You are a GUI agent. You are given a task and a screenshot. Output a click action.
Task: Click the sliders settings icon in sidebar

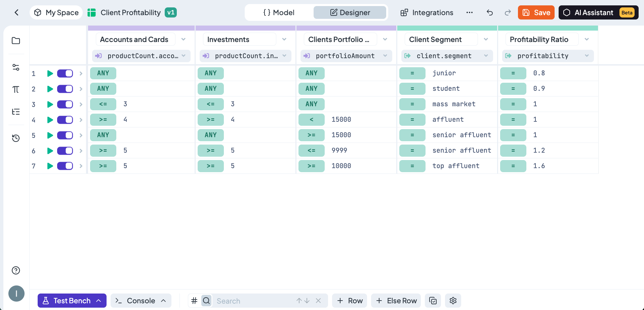tap(16, 67)
